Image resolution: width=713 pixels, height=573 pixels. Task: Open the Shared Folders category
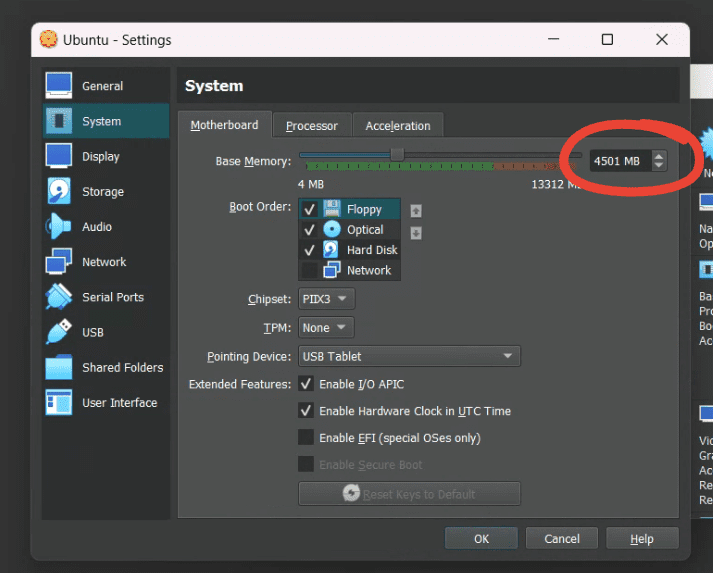(x=106, y=367)
